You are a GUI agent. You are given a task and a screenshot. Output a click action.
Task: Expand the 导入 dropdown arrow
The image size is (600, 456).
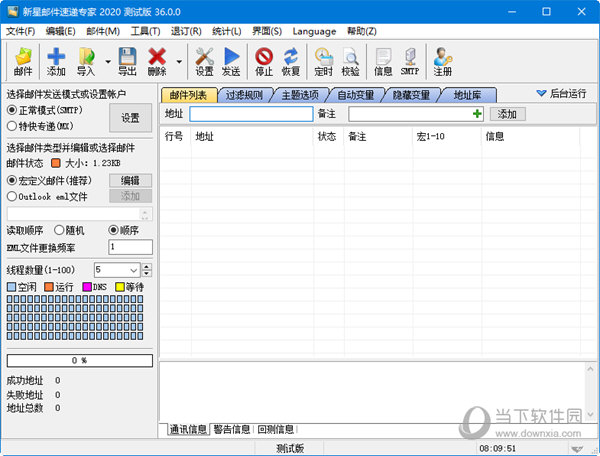[108, 62]
